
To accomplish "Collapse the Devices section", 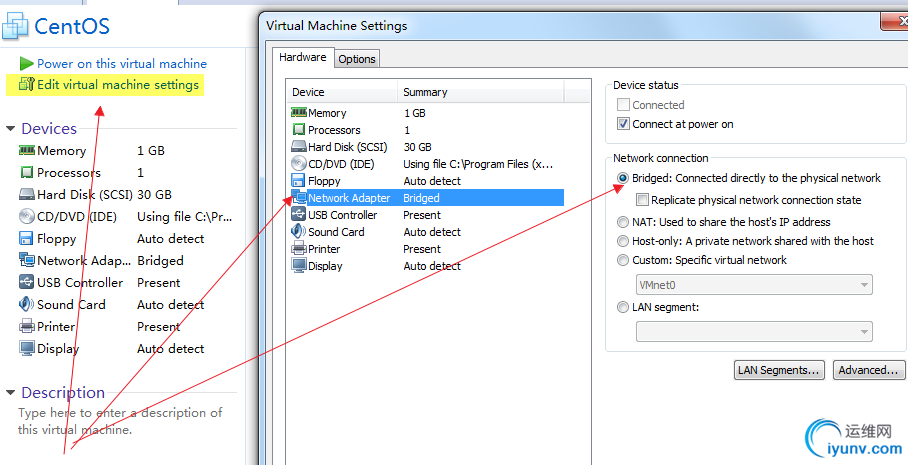I will (x=10, y=129).
